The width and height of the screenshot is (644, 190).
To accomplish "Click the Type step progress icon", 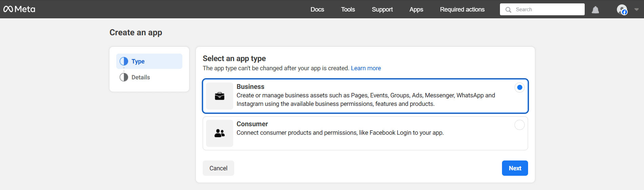I will click(124, 61).
